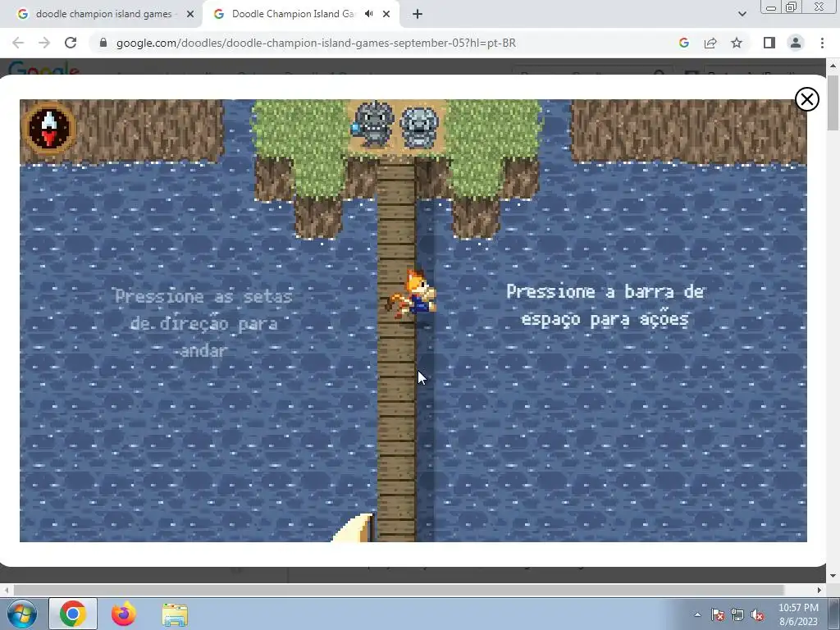Viewport: 840px width, 630px height.
Task: Click the scroll down arrow
Action: pyautogui.click(x=833, y=577)
